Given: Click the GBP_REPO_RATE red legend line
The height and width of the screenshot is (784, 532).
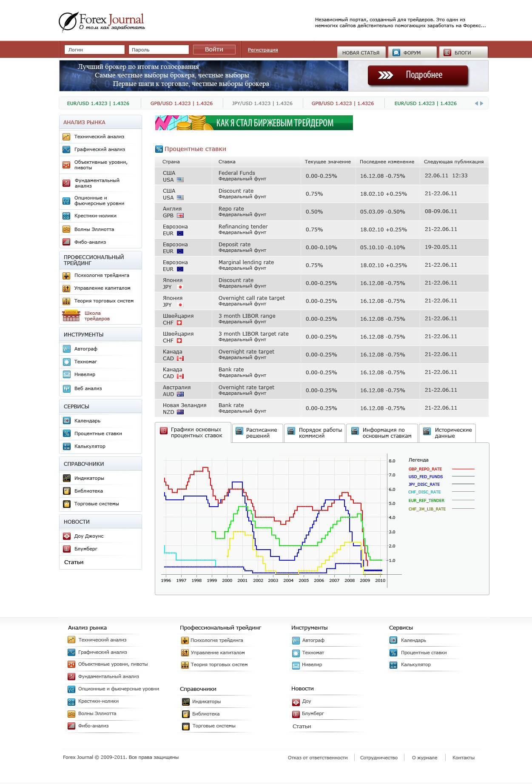Looking at the screenshot, I should pos(463,469).
